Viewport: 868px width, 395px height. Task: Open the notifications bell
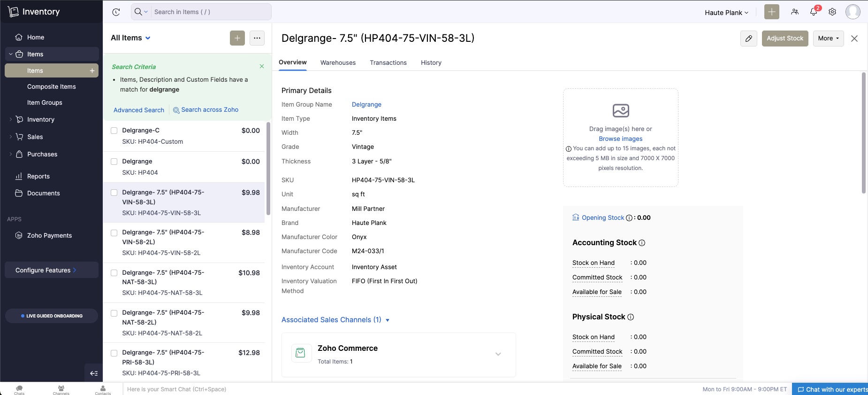point(814,12)
